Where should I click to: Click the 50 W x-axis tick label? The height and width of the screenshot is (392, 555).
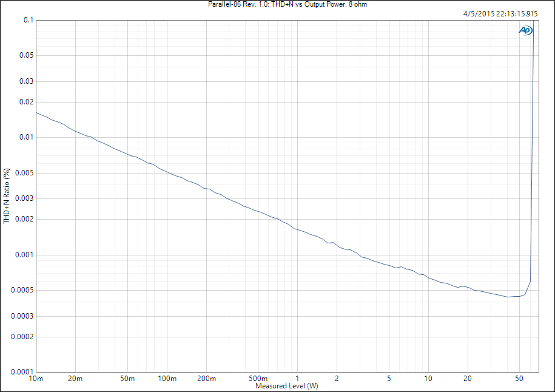tap(519, 379)
